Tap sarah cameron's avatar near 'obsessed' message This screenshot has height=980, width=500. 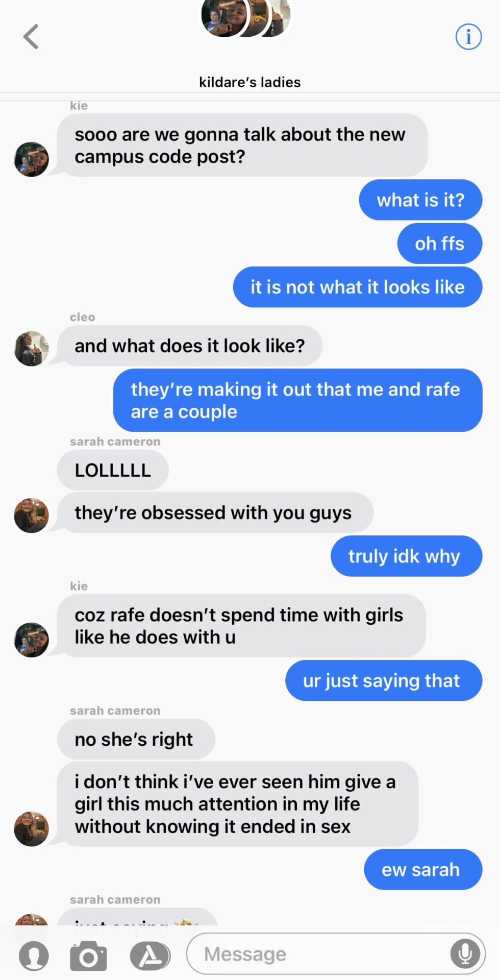[x=31, y=516]
